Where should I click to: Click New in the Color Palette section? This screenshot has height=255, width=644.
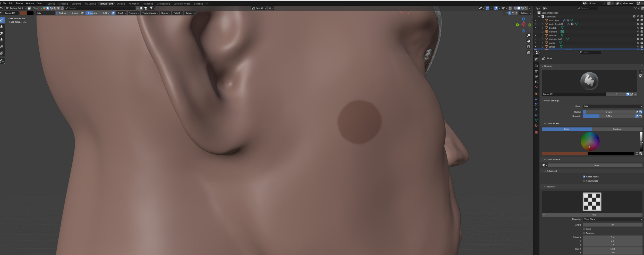[x=596, y=165]
